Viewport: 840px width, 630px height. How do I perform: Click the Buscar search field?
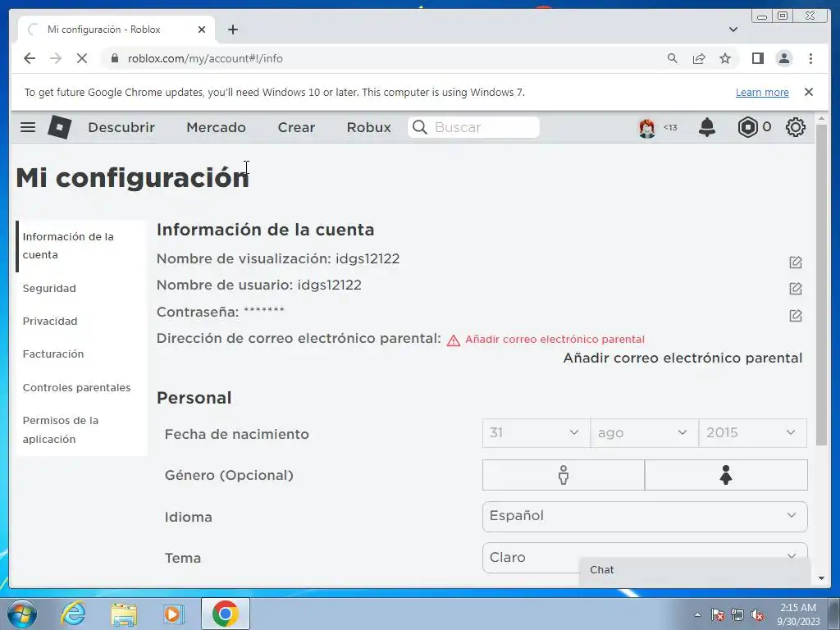(473, 127)
